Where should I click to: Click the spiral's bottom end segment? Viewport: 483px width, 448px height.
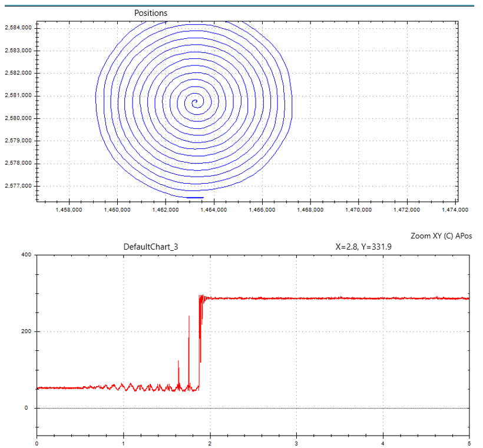(195, 198)
